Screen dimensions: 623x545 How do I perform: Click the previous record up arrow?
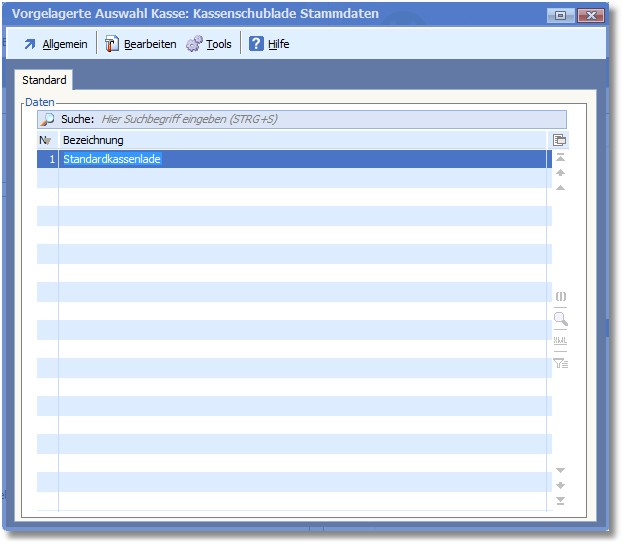[x=560, y=187]
